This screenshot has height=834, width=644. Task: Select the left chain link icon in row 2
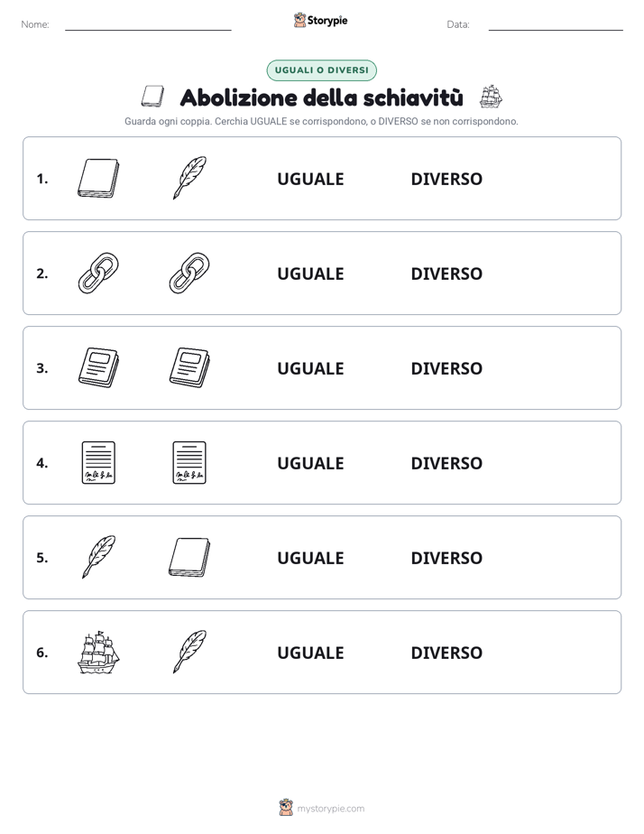click(x=98, y=273)
